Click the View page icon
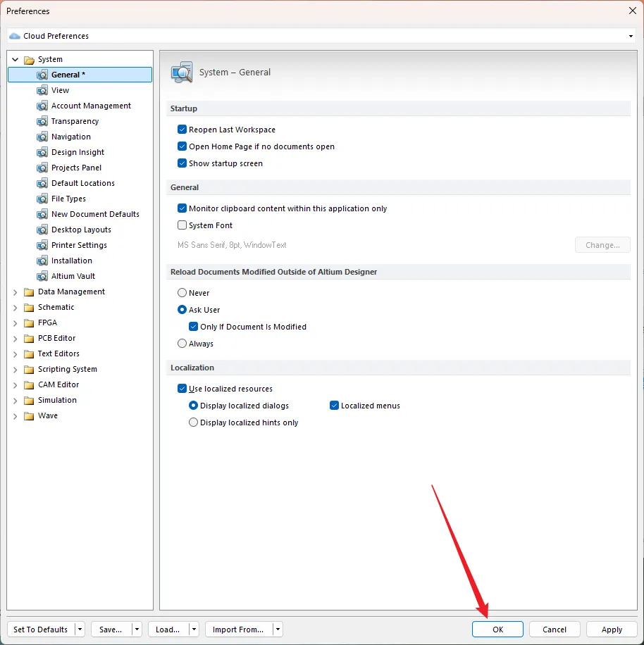 click(42, 90)
